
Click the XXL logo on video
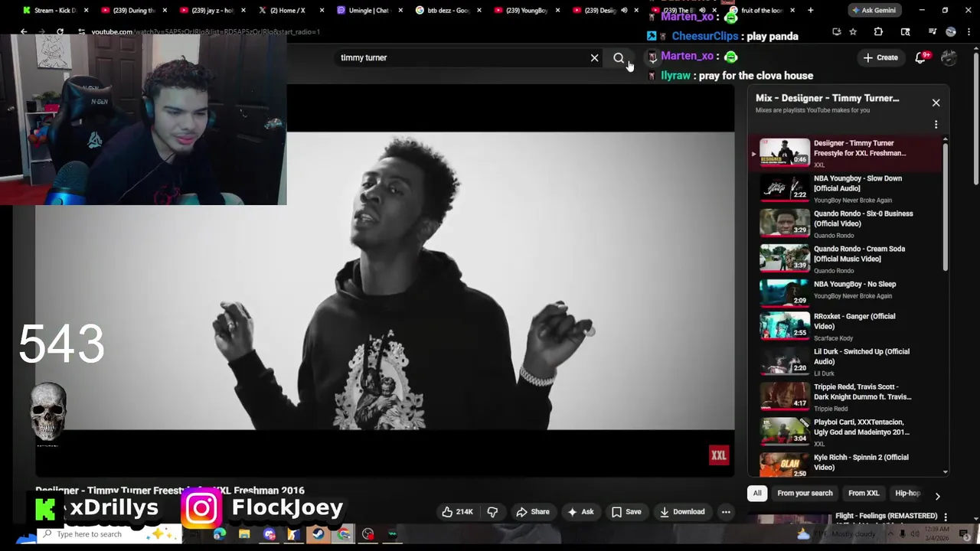718,456
